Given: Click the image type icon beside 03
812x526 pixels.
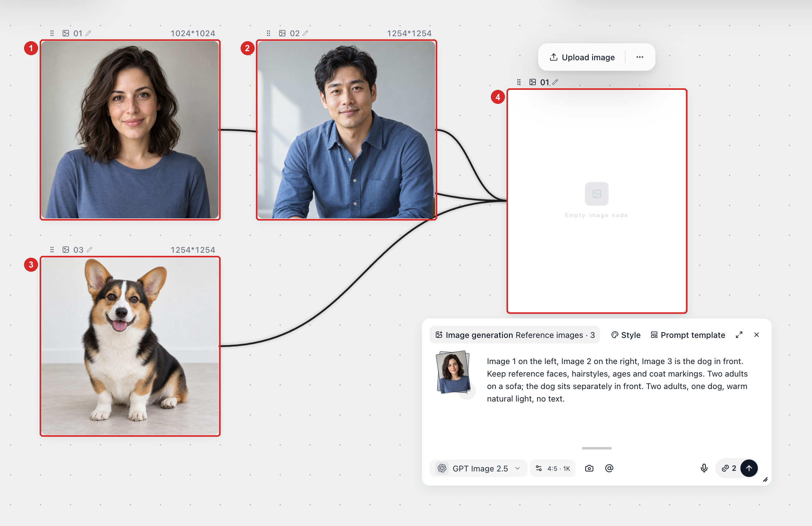Looking at the screenshot, I should [x=66, y=250].
